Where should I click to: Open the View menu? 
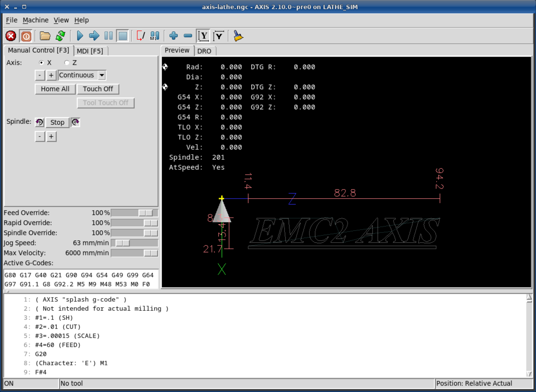pyautogui.click(x=61, y=20)
